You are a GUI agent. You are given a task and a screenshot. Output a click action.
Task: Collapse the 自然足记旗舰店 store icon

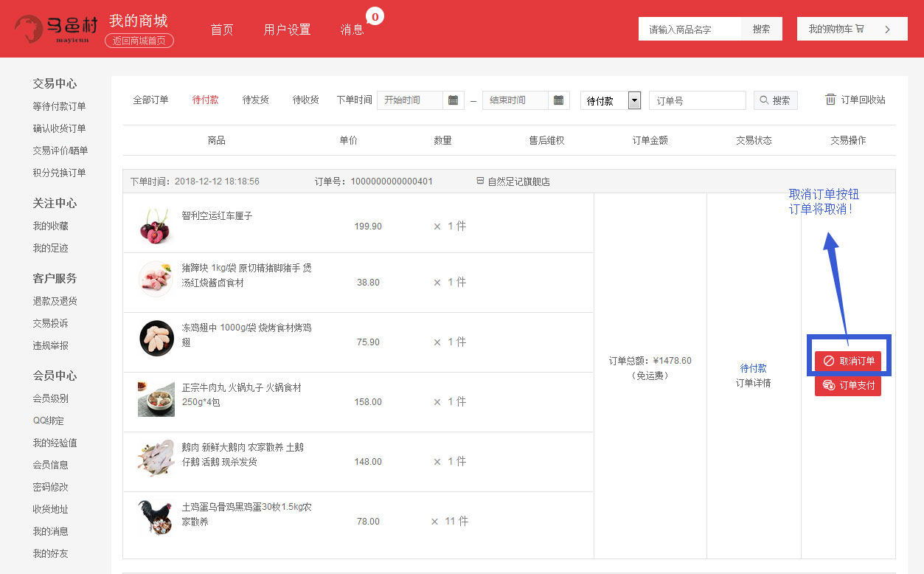[480, 181]
